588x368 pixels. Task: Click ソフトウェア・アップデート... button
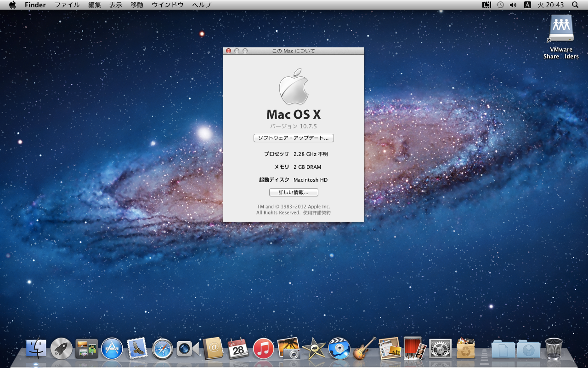tap(294, 138)
